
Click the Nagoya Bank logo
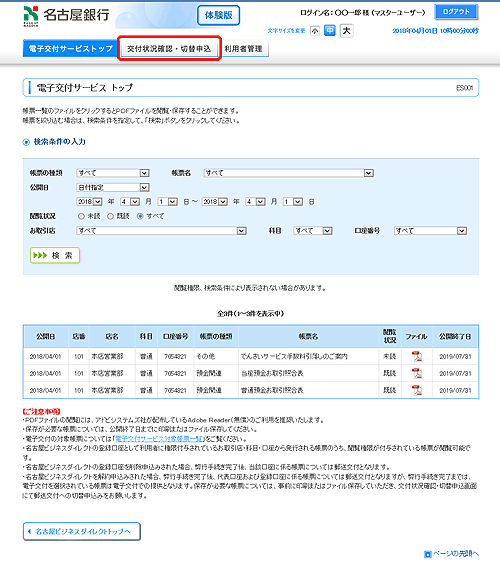pyautogui.click(x=66, y=15)
